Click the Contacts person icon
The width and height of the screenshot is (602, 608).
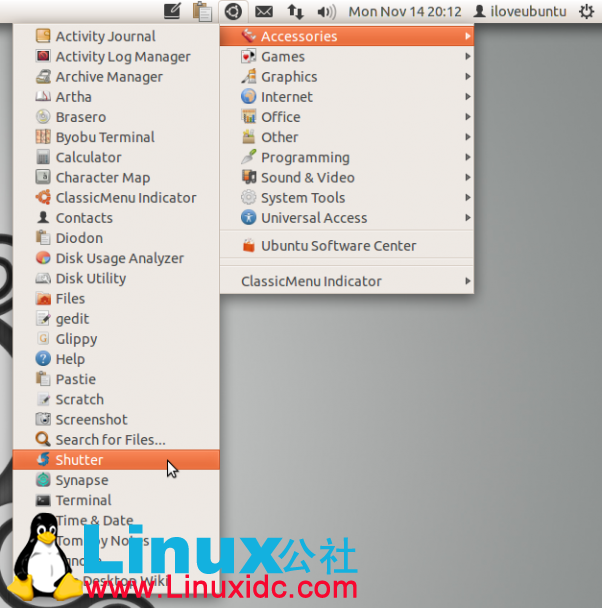(x=43, y=218)
